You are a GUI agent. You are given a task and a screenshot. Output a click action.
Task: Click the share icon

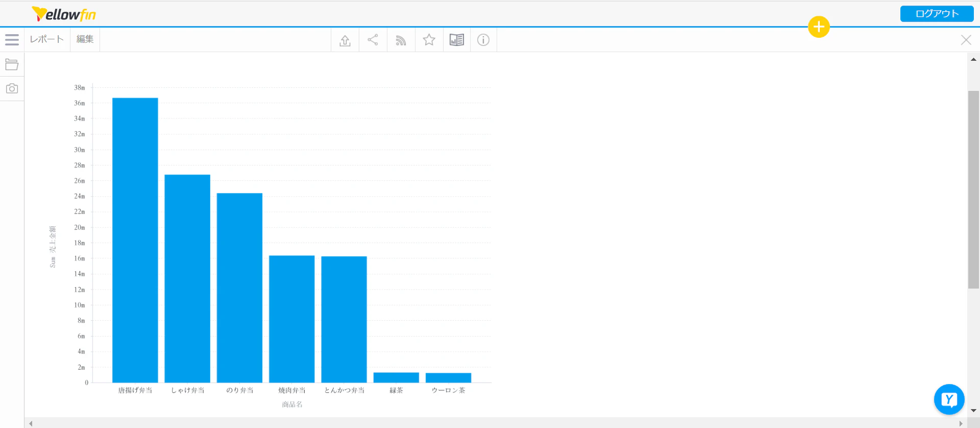tap(373, 40)
